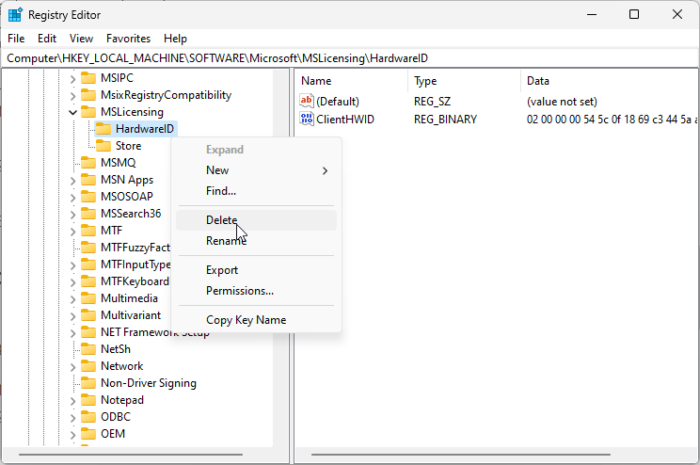The height and width of the screenshot is (465, 700).
Task: Click the MSLicensing folder icon
Action: click(x=88, y=112)
